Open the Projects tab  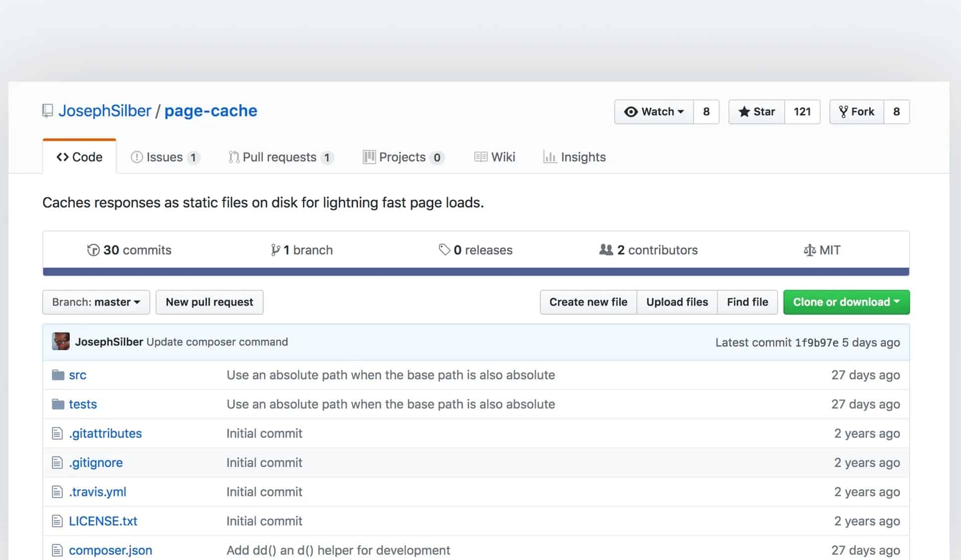(404, 157)
